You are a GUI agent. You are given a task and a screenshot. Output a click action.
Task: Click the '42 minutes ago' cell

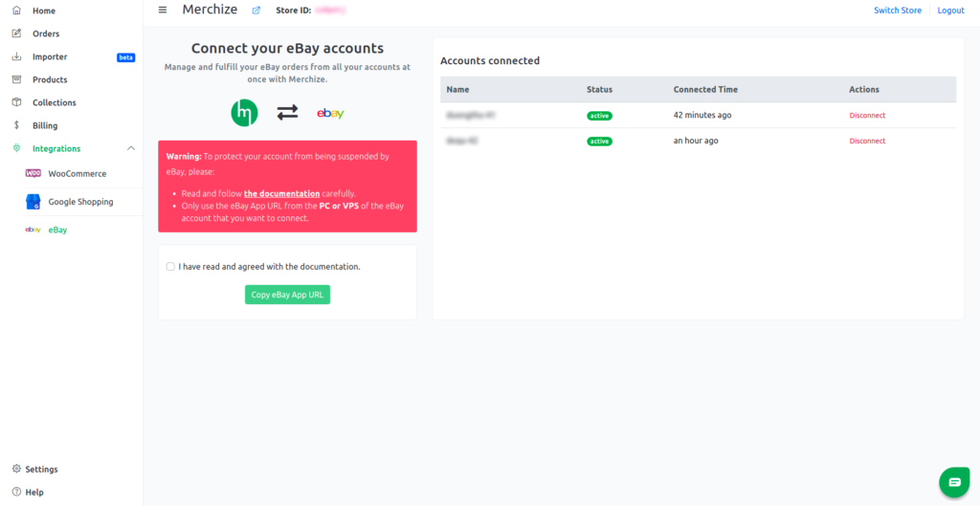coord(702,115)
